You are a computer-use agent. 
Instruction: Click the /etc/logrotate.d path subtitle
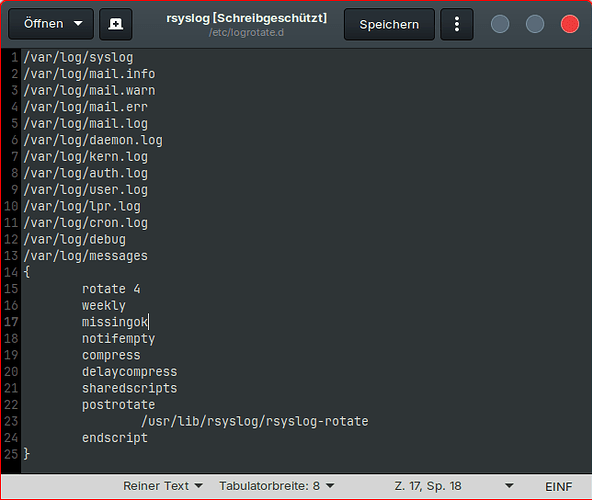(x=246, y=32)
